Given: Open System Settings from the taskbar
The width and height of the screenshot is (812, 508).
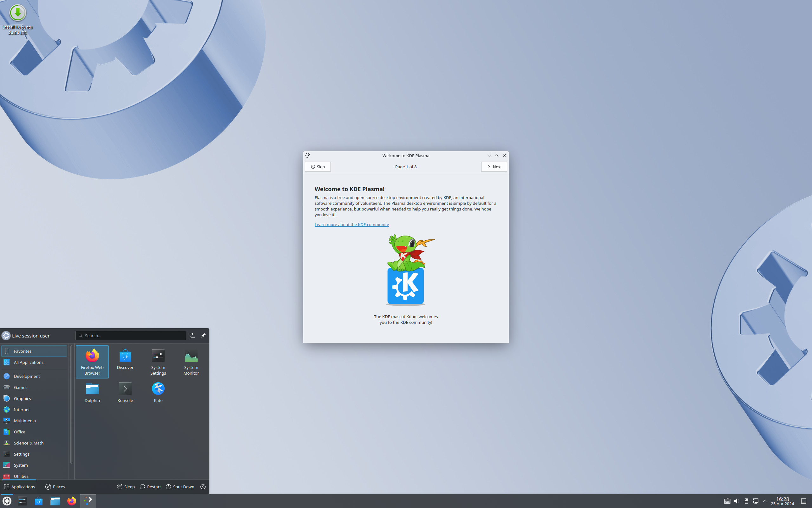Looking at the screenshot, I should [22, 501].
